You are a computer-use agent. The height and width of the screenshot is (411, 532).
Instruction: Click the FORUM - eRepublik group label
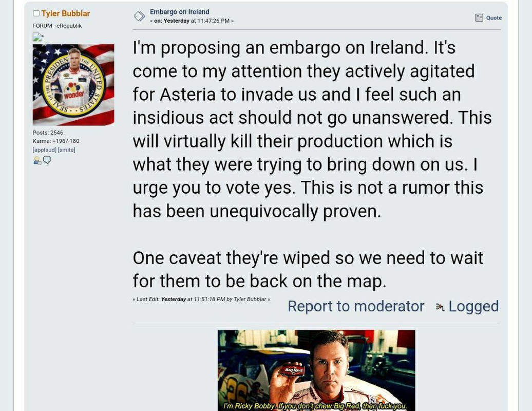(x=57, y=26)
